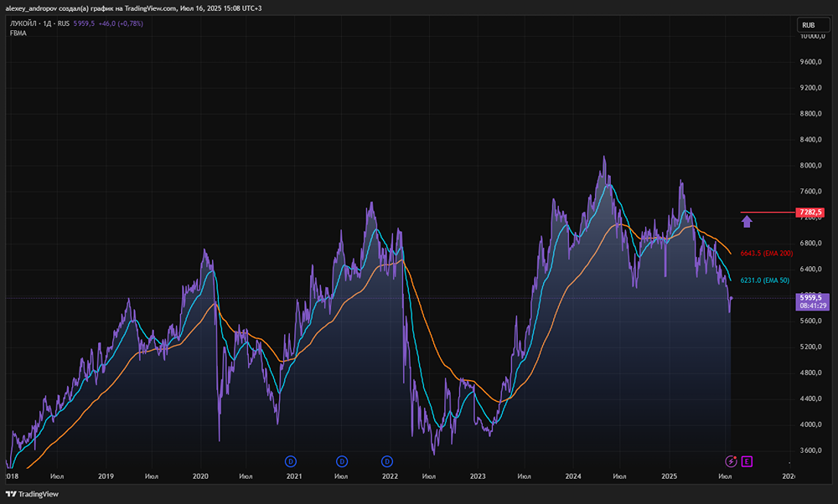Click the 2022 dividend D marker
The width and height of the screenshot is (838, 504).
(x=387, y=460)
